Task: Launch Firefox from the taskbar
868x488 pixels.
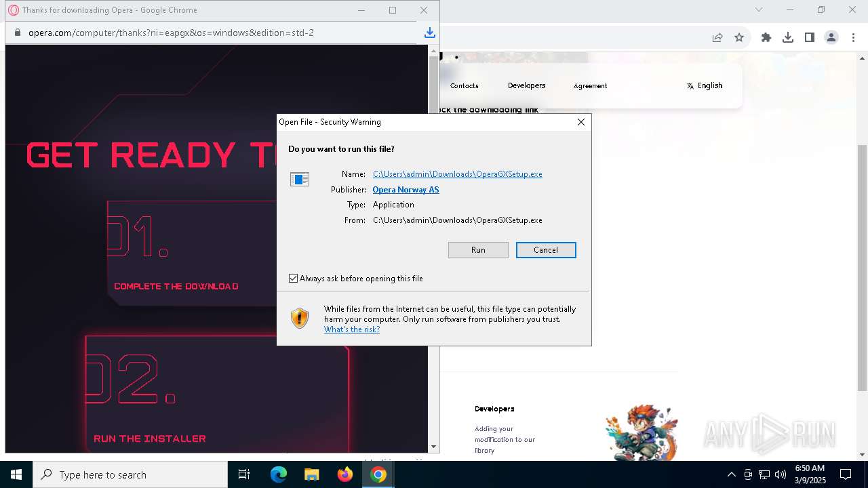Action: click(x=345, y=474)
